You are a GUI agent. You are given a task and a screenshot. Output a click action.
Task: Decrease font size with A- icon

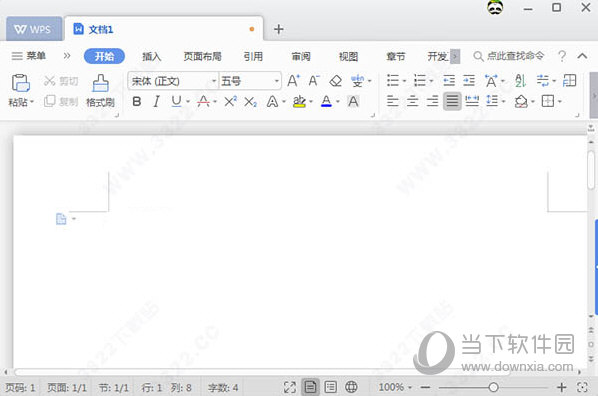pyautogui.click(x=314, y=81)
